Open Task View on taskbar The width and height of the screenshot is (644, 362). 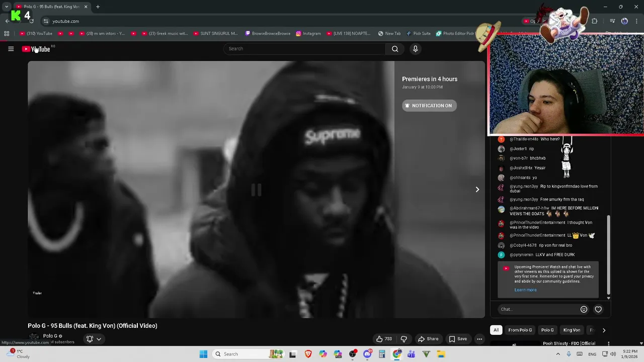point(293,354)
